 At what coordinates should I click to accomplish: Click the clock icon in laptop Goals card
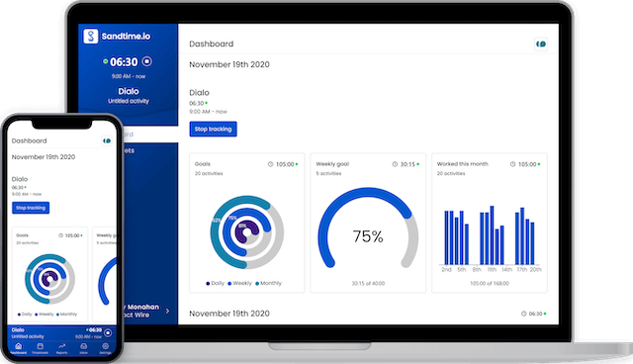click(x=270, y=164)
